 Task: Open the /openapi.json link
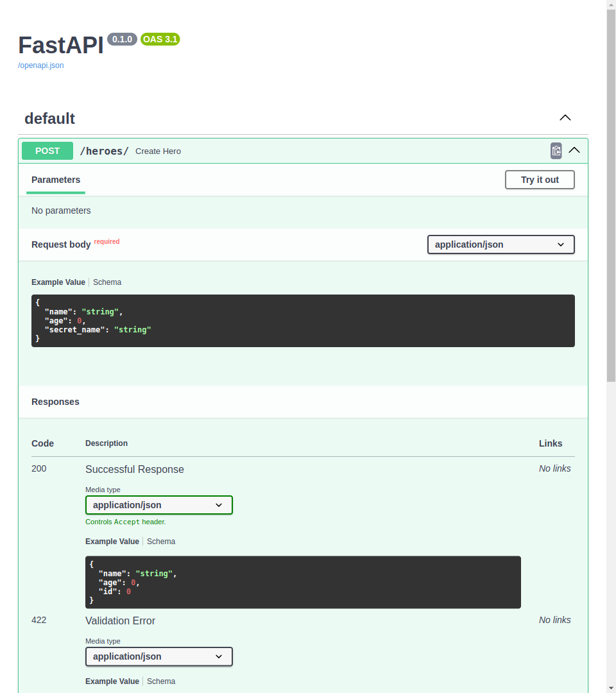coord(41,65)
